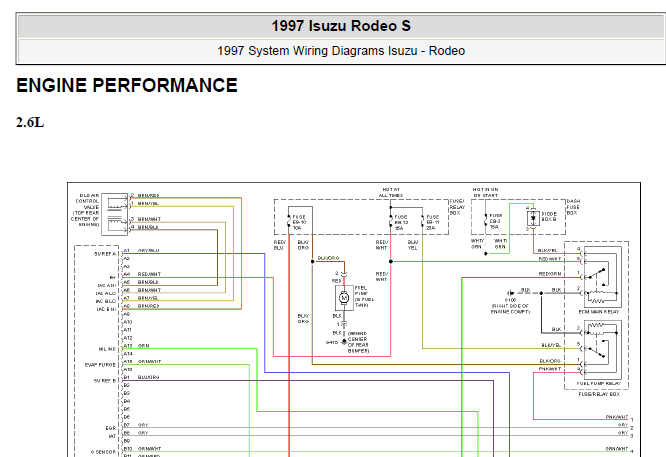666x457 pixels.
Task: Click the A13 GRN wire label
Action: pyautogui.click(x=144, y=346)
